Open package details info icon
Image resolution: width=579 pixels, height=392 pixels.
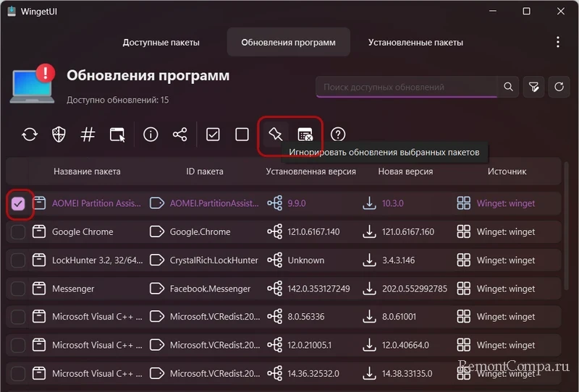pyautogui.click(x=151, y=135)
